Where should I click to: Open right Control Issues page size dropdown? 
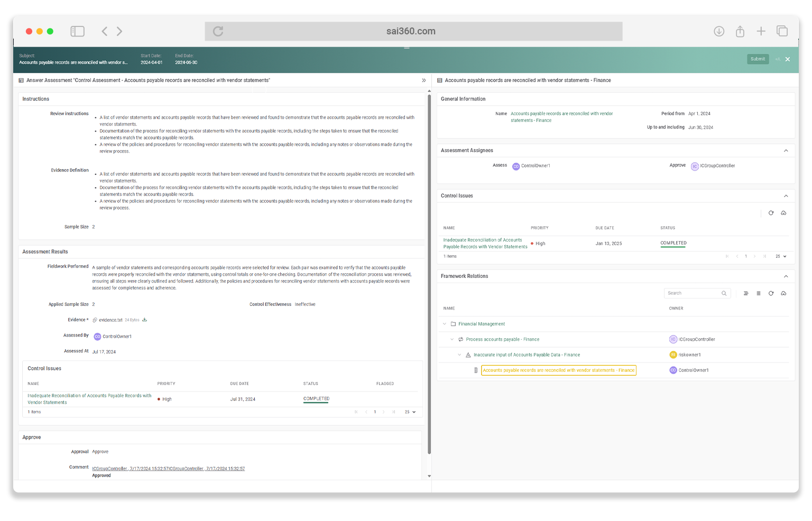781,256
